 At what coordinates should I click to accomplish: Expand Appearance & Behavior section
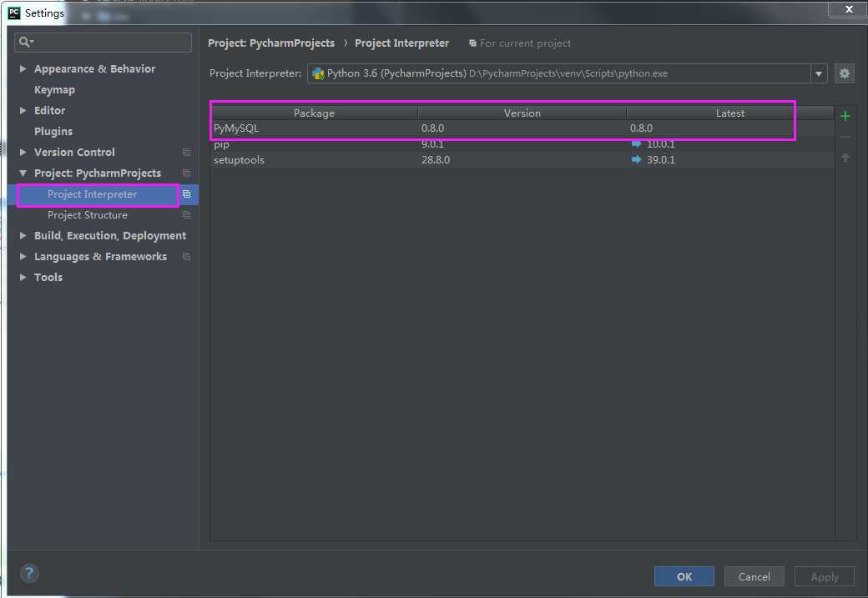[x=23, y=68]
